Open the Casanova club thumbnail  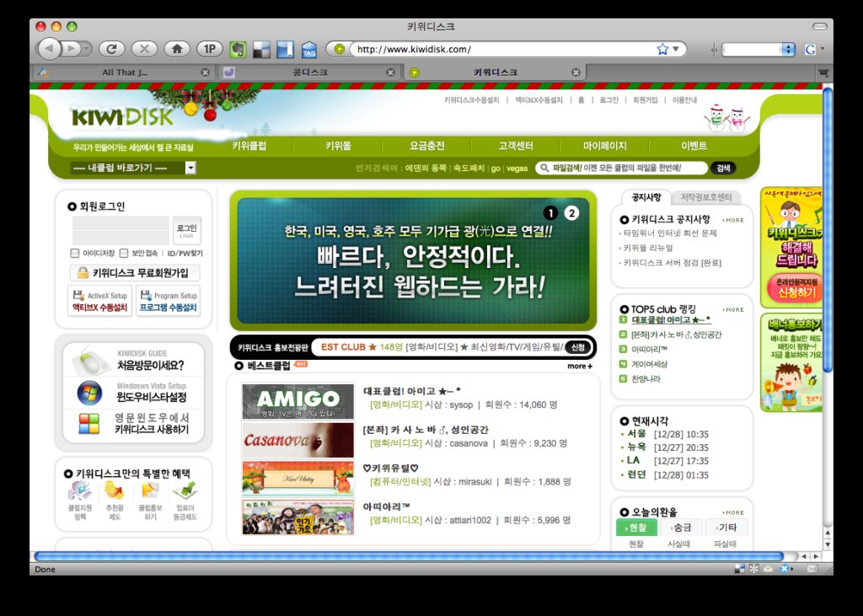point(297,441)
